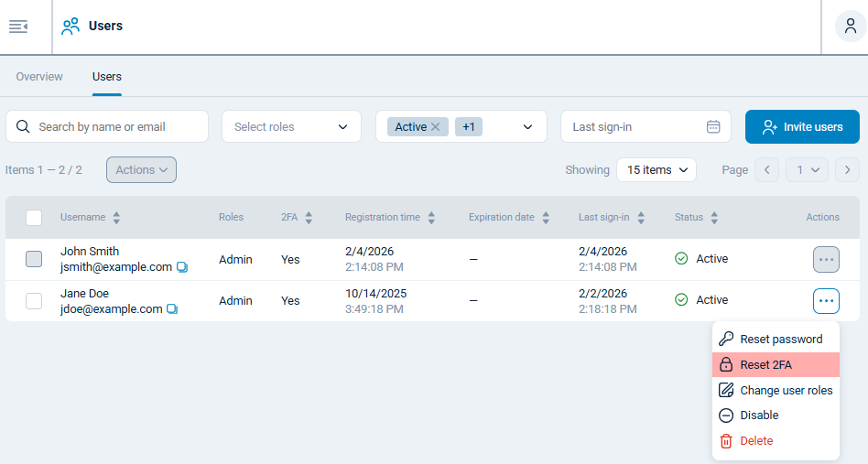Copy jdoe@example.com email address
This screenshot has height=464, width=868.
pyautogui.click(x=172, y=309)
